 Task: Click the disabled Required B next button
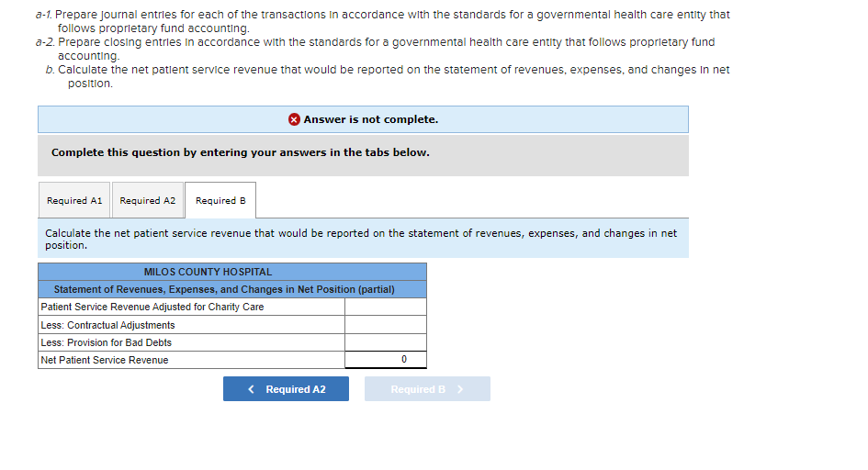[x=427, y=388]
